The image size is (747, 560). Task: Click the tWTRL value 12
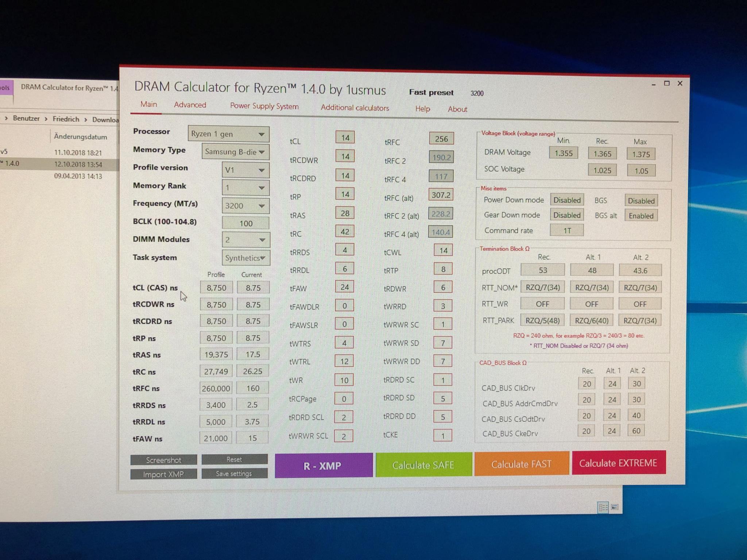(344, 361)
